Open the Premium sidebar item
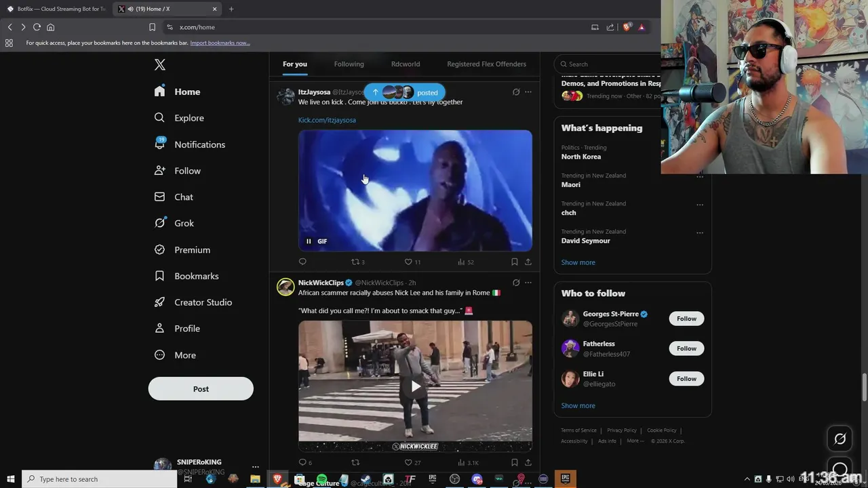Screen dimensions: 868x488 [182, 249]
